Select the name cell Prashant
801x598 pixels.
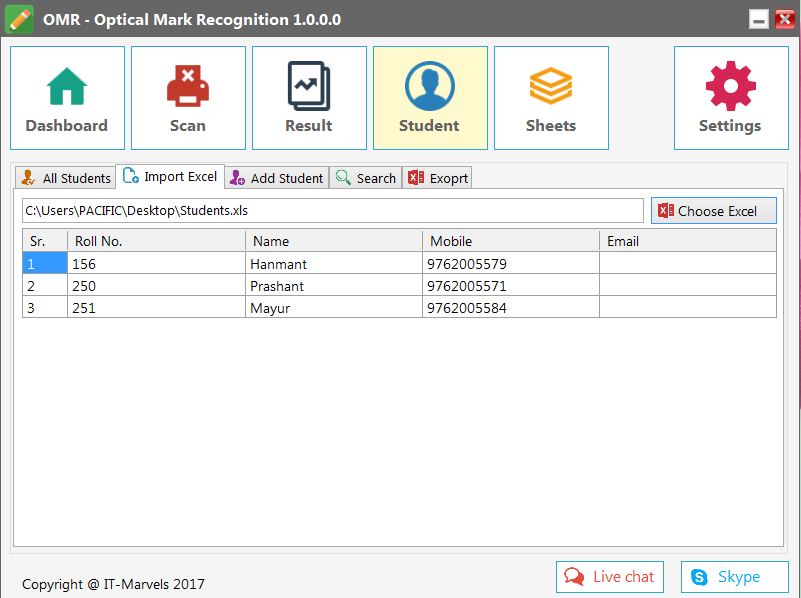coord(334,285)
